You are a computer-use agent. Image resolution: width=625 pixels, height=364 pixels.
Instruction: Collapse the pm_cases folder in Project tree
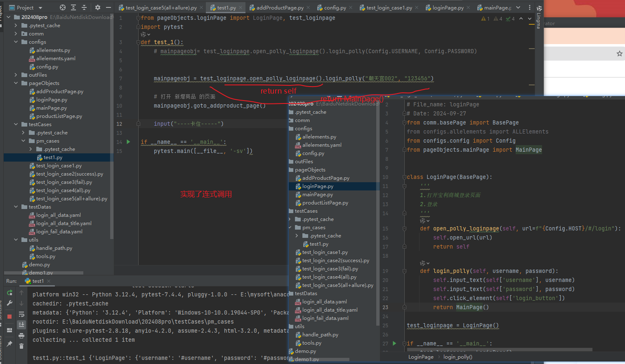(24, 141)
